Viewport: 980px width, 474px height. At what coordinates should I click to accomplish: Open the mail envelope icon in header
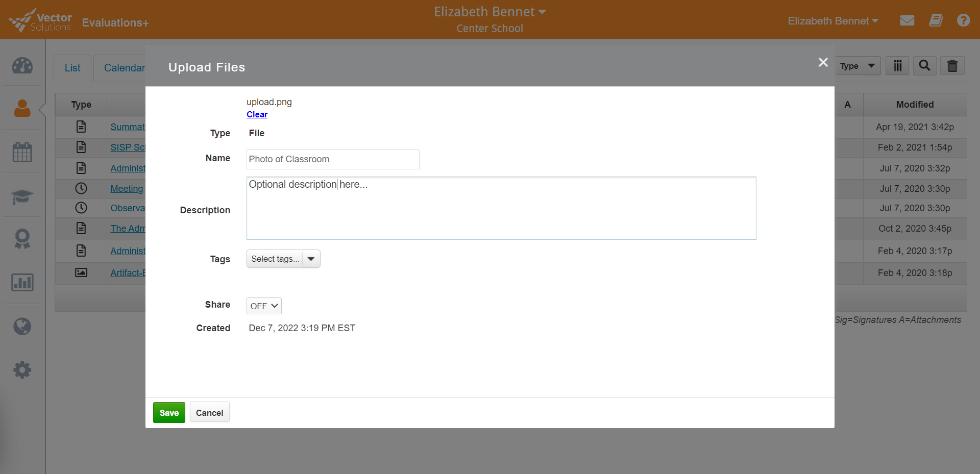pos(906,21)
